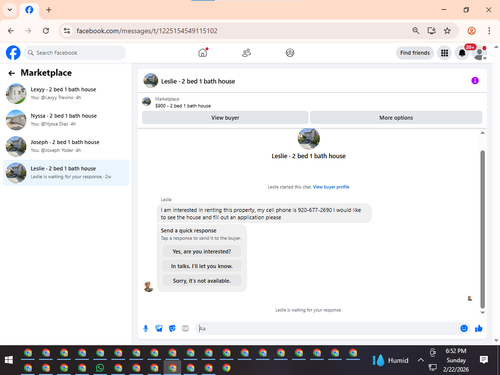Click the browser back arrow
Image resolution: width=500 pixels, height=375 pixels.
[11, 31]
